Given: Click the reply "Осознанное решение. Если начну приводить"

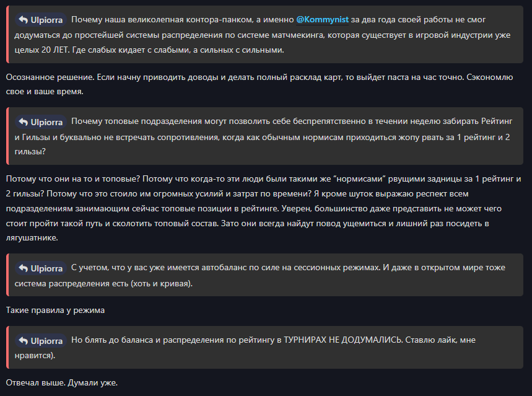Looking at the screenshot, I should click(259, 84).
